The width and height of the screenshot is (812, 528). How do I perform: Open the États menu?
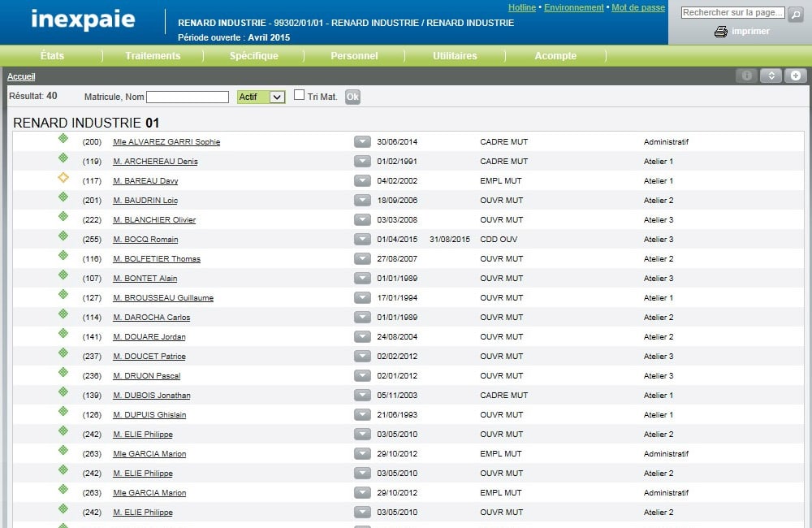click(x=52, y=56)
